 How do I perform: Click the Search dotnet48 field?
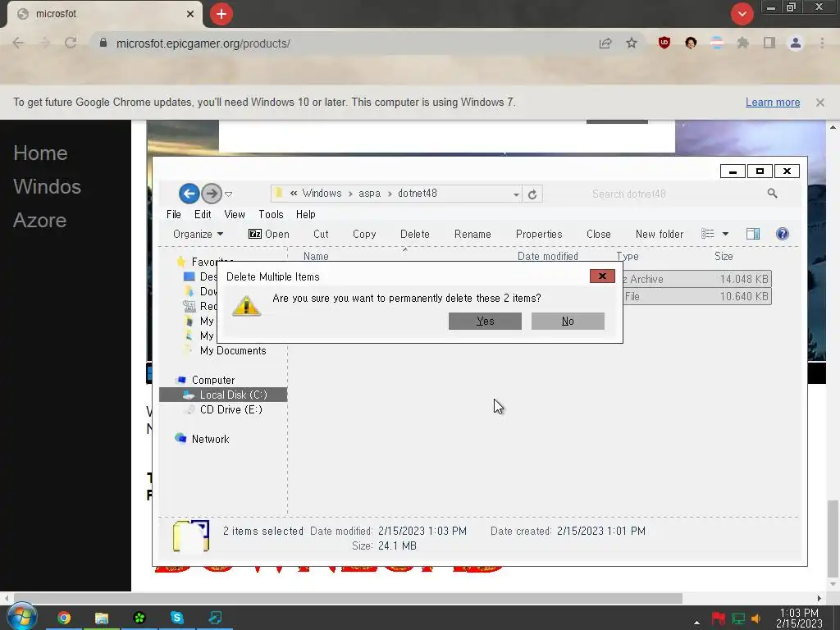[x=677, y=194]
